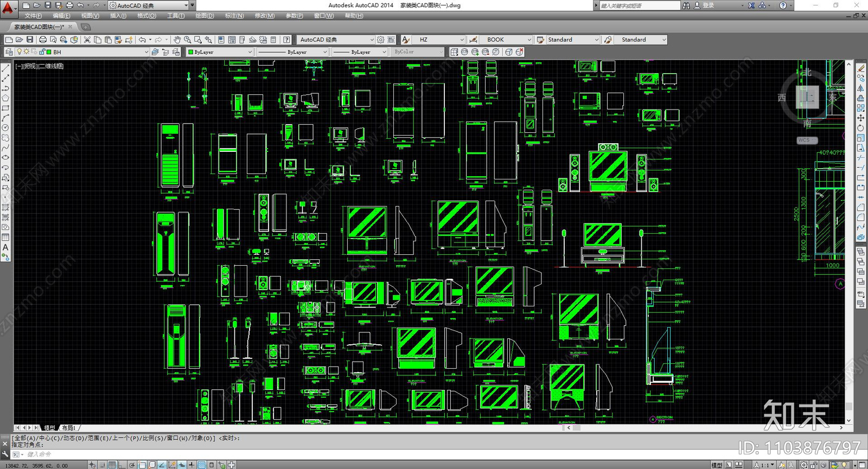Switch to the 布局1 layout tab

tap(69, 428)
